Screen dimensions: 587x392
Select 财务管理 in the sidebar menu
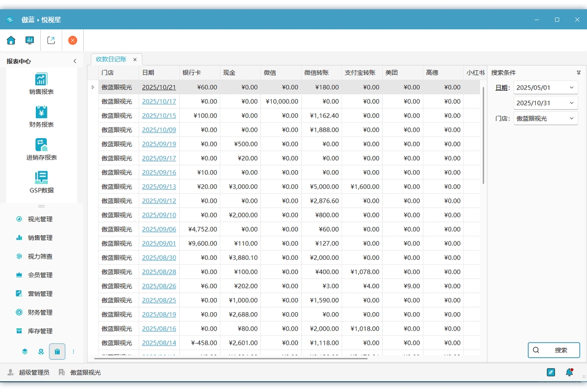[x=40, y=313]
